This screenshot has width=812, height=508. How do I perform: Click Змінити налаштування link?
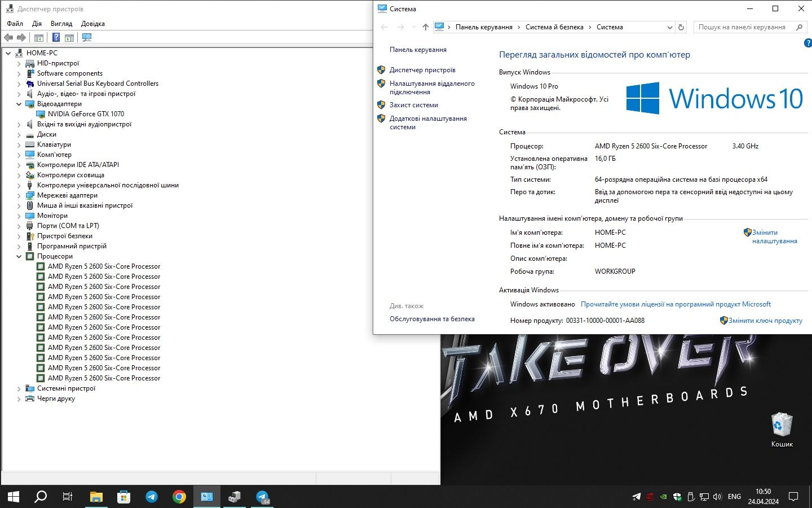775,237
